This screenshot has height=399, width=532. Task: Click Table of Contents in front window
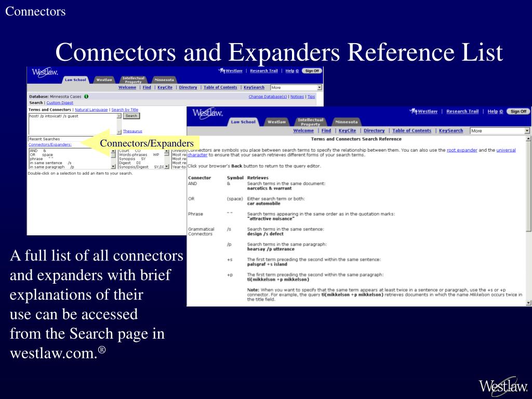coord(411,130)
